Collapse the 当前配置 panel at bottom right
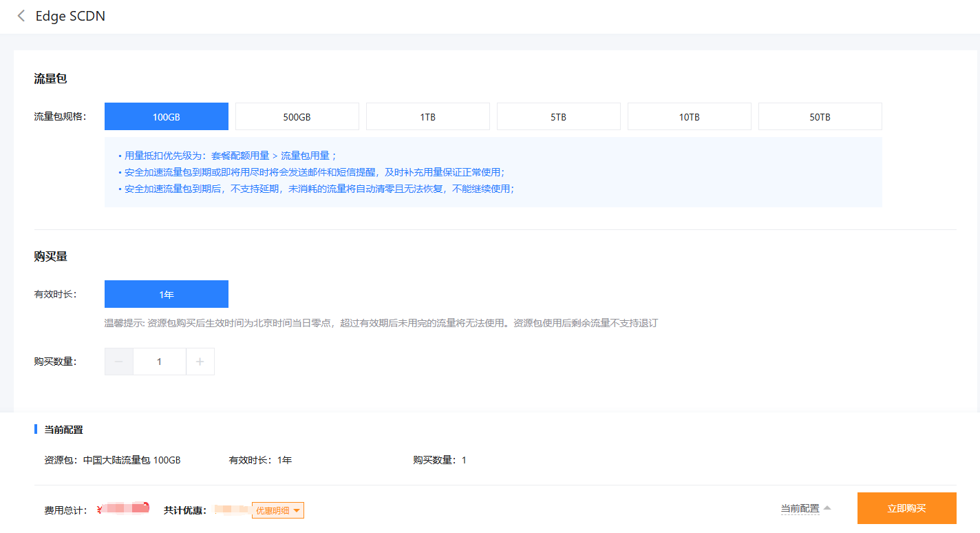Viewport: 980px width, 533px height. (x=805, y=509)
